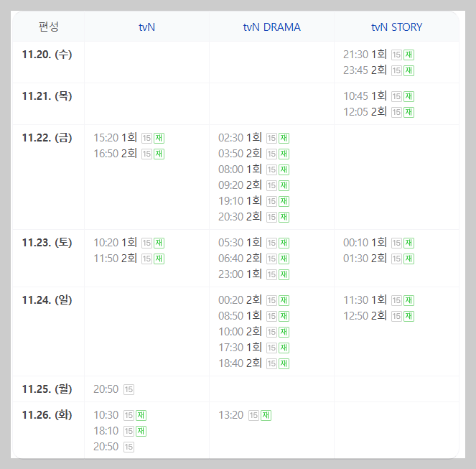This screenshot has width=476, height=469.
Task: Click the 15 badge next to tvN 18:10
Action: pyautogui.click(x=129, y=431)
